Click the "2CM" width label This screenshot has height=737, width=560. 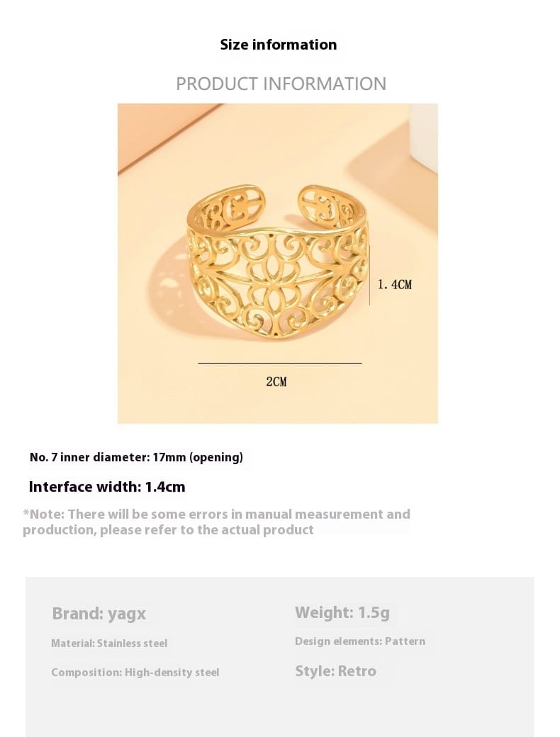pyautogui.click(x=276, y=381)
